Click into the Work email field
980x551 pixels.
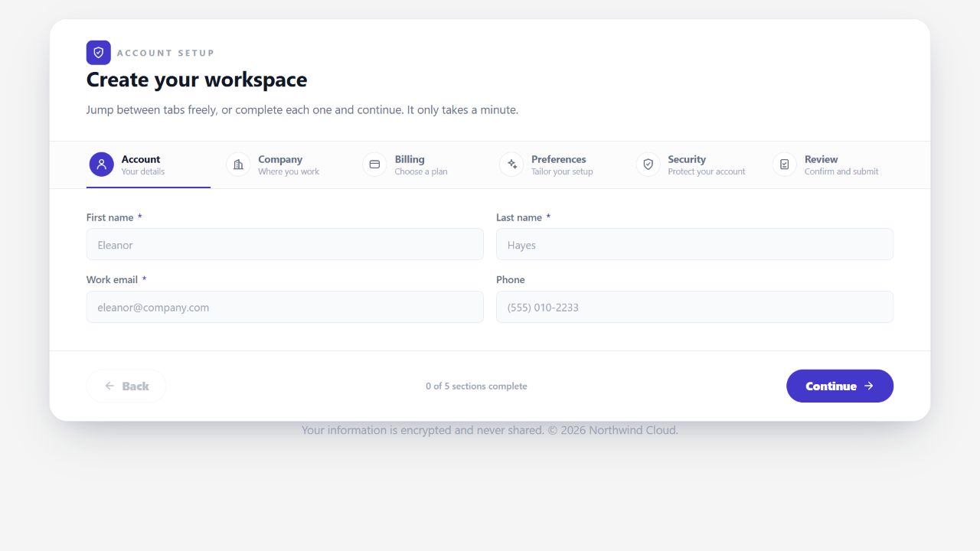coord(285,307)
